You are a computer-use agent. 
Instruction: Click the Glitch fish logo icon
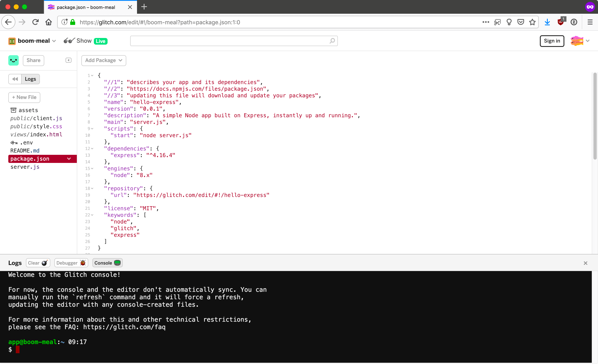coord(577,41)
